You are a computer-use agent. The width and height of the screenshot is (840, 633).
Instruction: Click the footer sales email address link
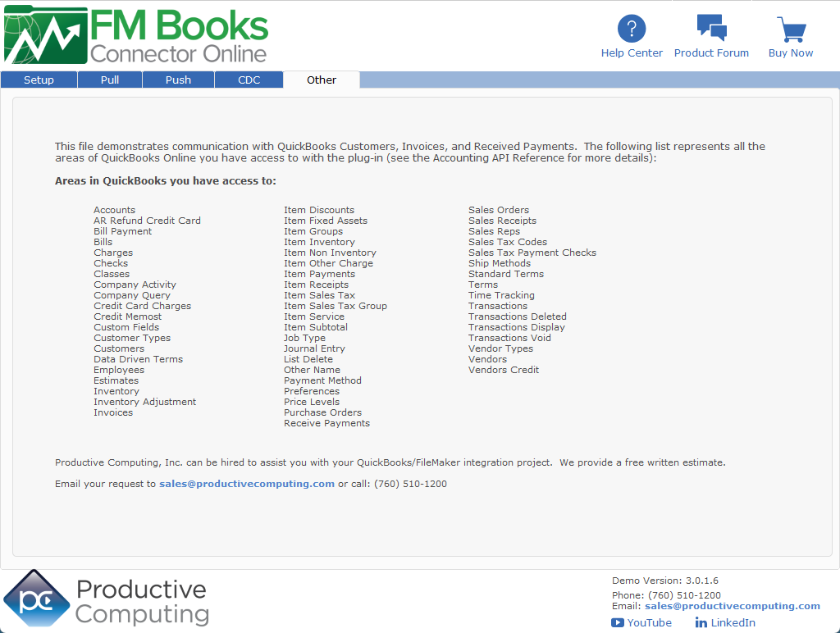[x=732, y=606]
